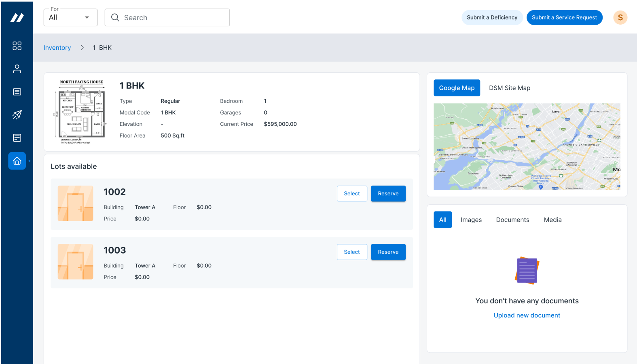Image resolution: width=637 pixels, height=364 pixels.
Task: Click Reserve for lot 1003
Action: 388,252
